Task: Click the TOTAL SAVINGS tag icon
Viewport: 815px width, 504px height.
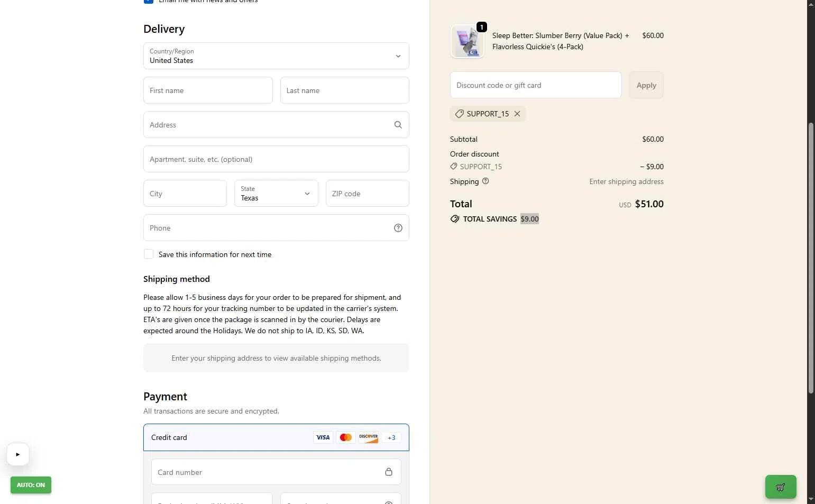Action: [x=455, y=219]
